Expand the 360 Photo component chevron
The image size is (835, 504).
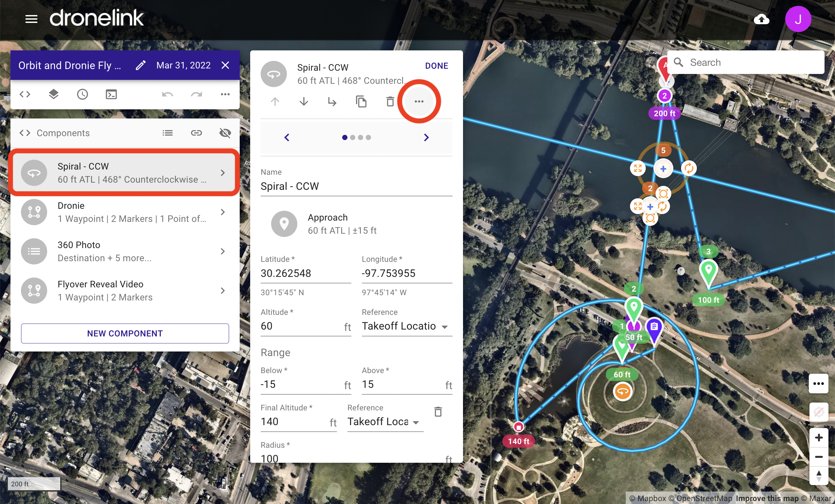point(223,251)
